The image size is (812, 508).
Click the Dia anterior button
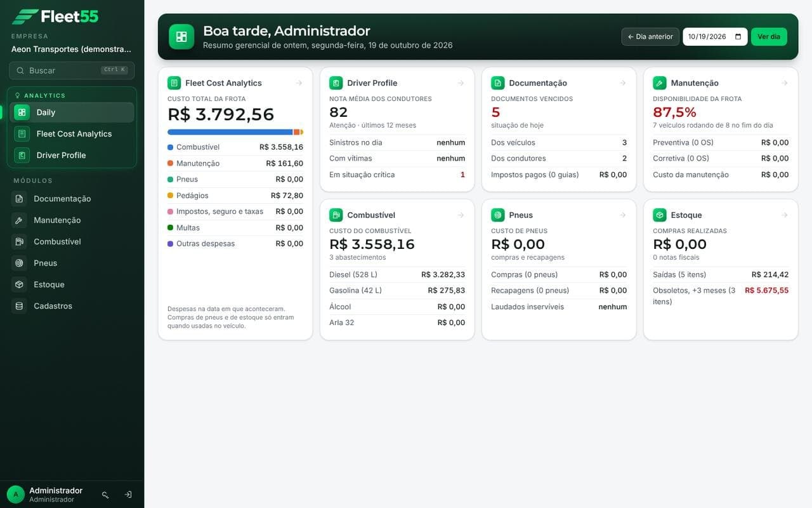tap(650, 37)
